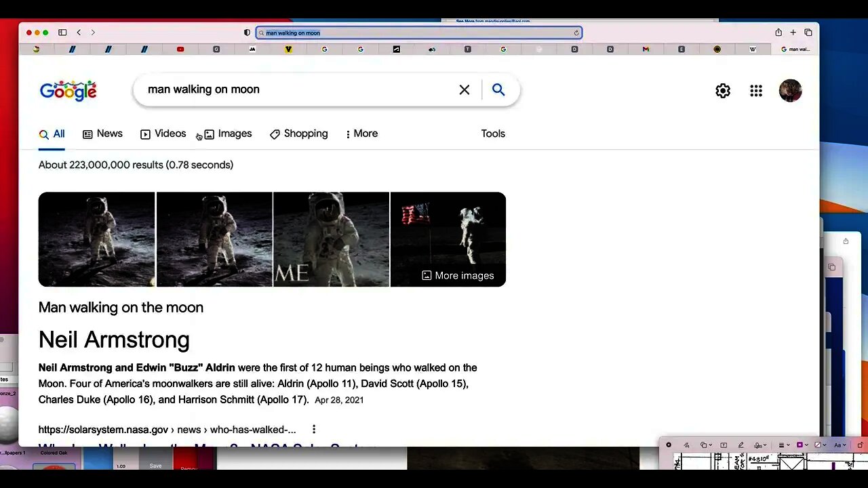Select Sketch tool in Preview markup toolbar

[x=686, y=445]
